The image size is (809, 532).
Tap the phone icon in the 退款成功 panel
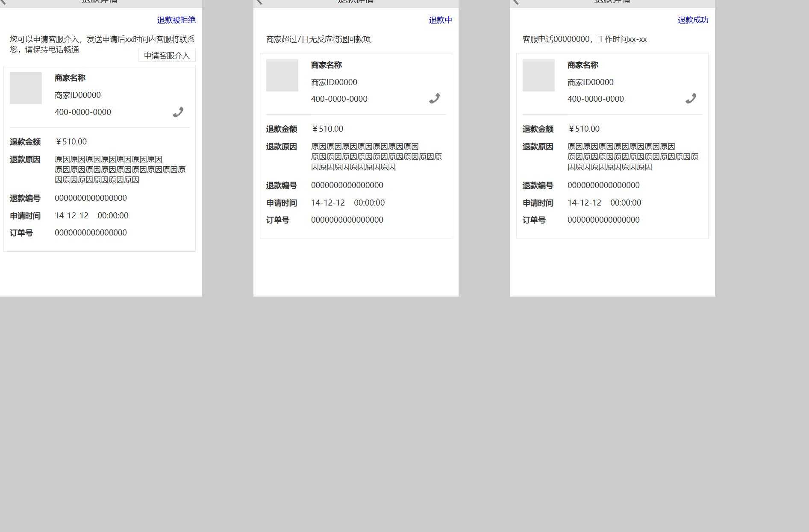click(x=691, y=99)
